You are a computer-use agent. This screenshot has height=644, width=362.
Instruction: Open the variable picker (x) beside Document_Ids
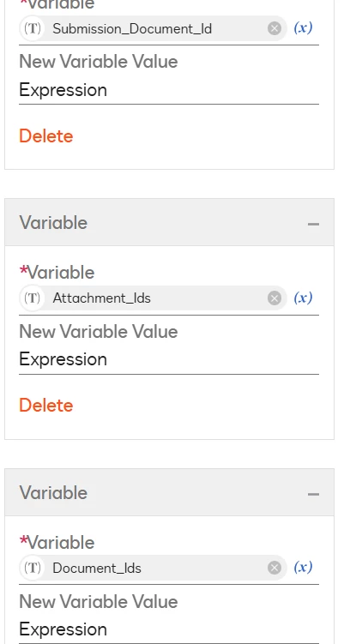click(x=304, y=568)
